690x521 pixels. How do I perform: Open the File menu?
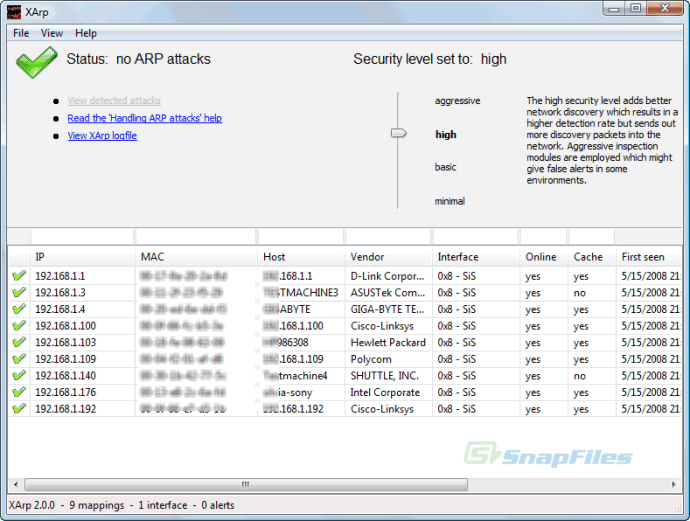21,33
